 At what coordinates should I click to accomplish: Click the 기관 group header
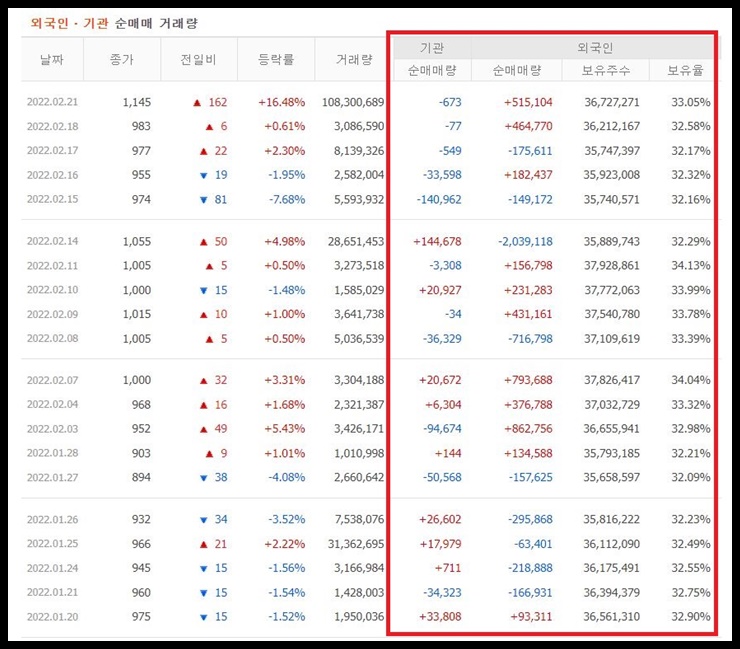point(432,48)
